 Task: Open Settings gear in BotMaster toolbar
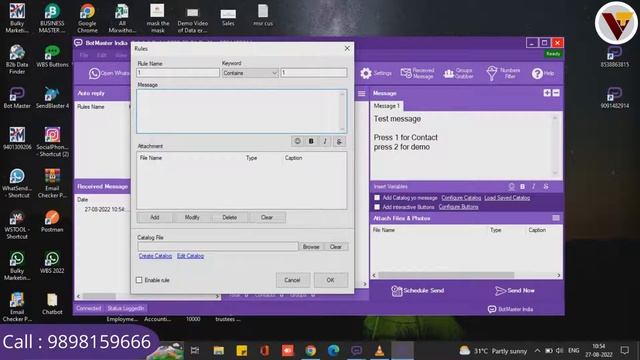point(376,73)
